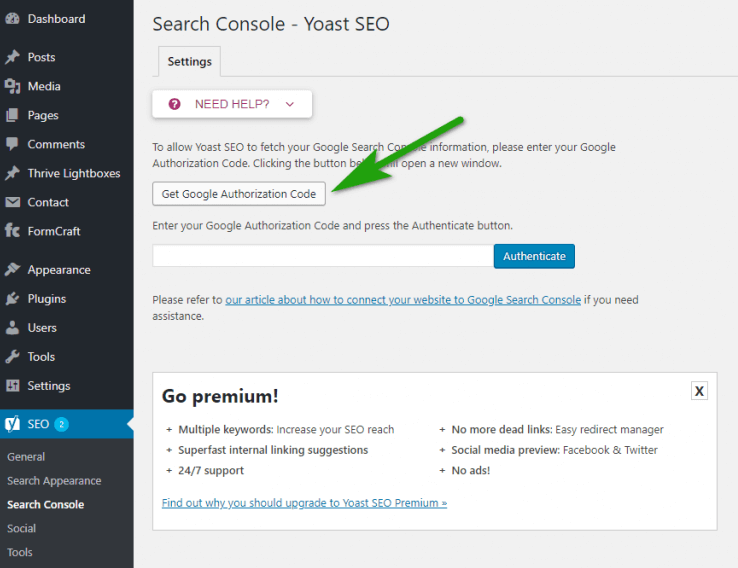Click the Media library icon
This screenshot has width=738, height=568.
coord(12,86)
